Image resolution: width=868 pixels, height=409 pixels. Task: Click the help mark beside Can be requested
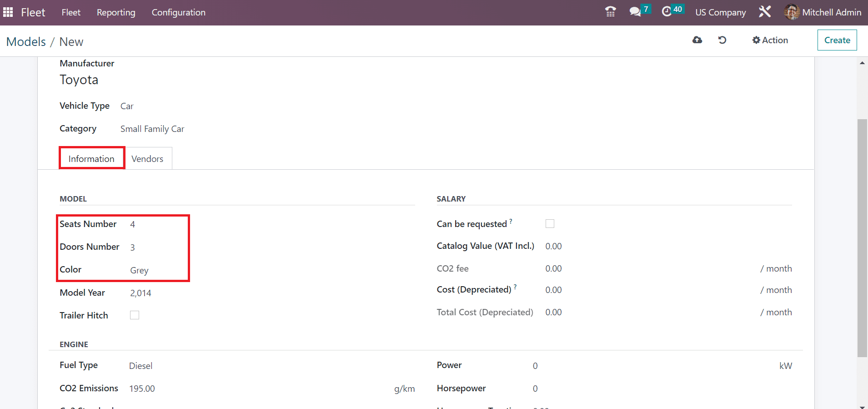[511, 221]
